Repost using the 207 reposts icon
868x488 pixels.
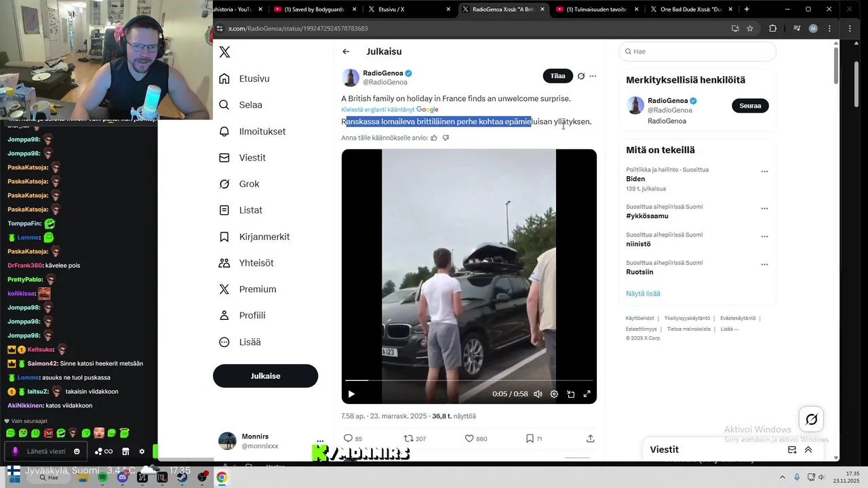tap(408, 439)
